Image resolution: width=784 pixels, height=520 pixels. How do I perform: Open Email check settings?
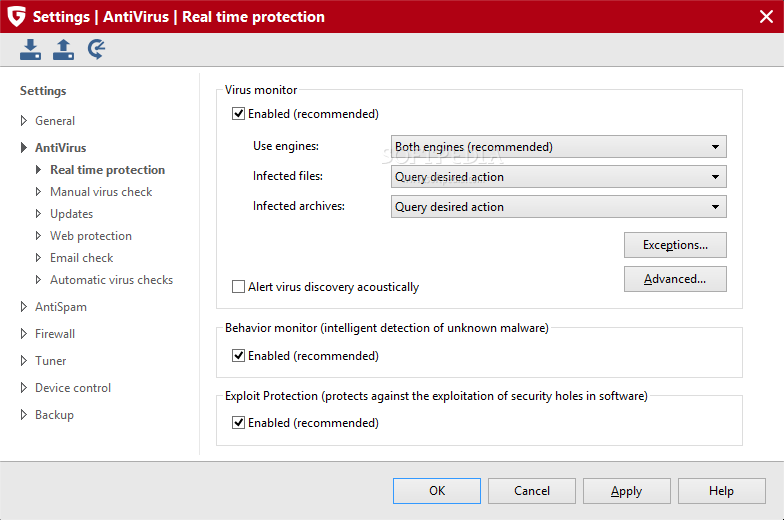click(x=82, y=258)
